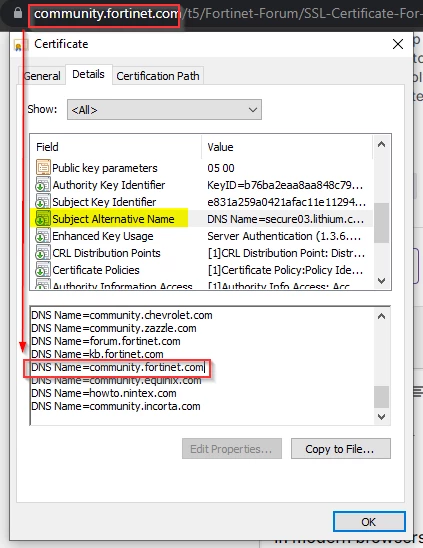This screenshot has height=548, width=423.
Task: Select the Authority Key Identifier icon
Action: click(43, 185)
